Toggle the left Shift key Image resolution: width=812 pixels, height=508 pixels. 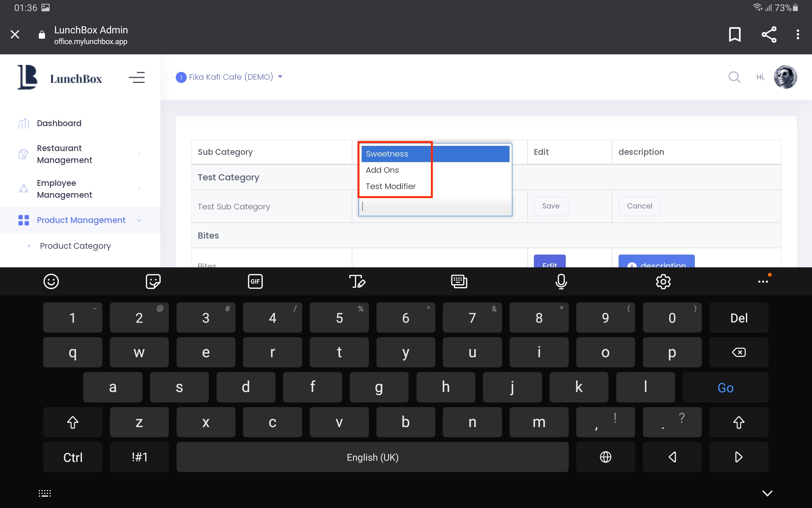[72, 422]
